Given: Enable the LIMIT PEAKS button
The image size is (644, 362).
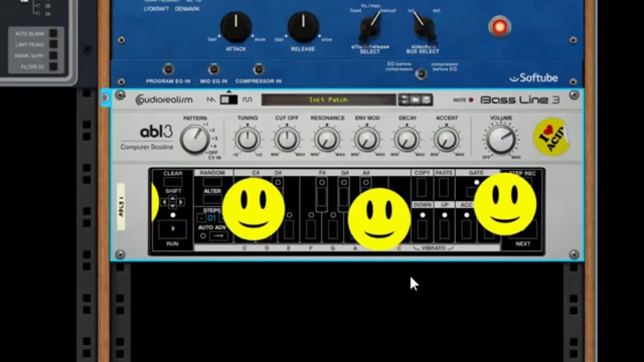Looking at the screenshot, I should pos(53,45).
